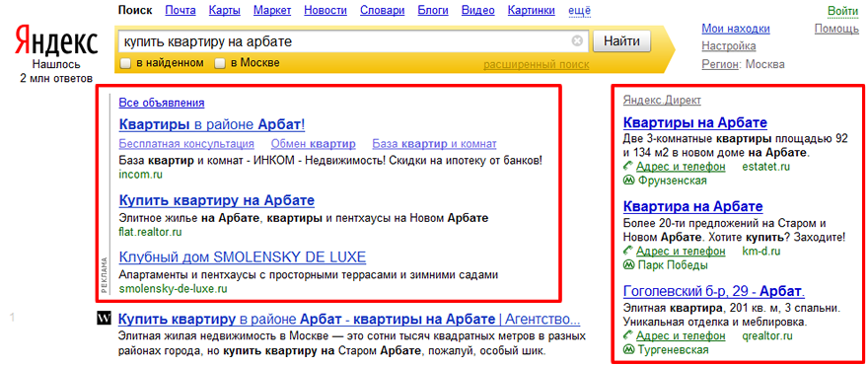This screenshot has width=868, height=365.
Task: Click the flat.realtor.ru URL
Action: pyautogui.click(x=150, y=232)
